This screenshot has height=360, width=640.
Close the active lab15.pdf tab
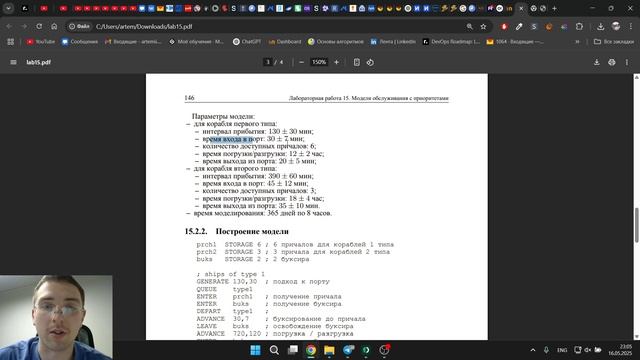pyautogui.click(x=521, y=8)
